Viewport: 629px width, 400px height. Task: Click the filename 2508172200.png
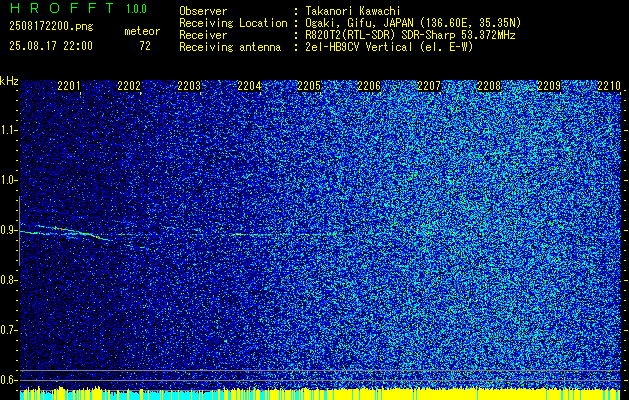(51, 26)
